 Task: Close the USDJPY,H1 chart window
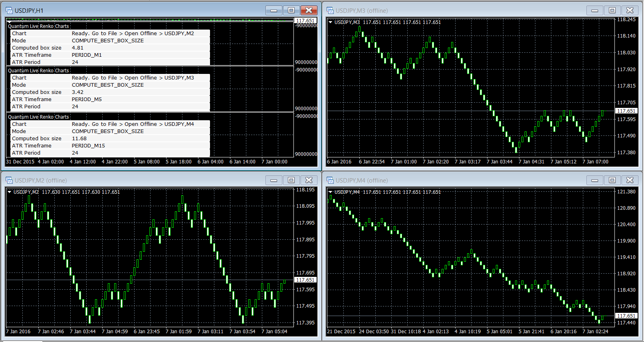[309, 10]
